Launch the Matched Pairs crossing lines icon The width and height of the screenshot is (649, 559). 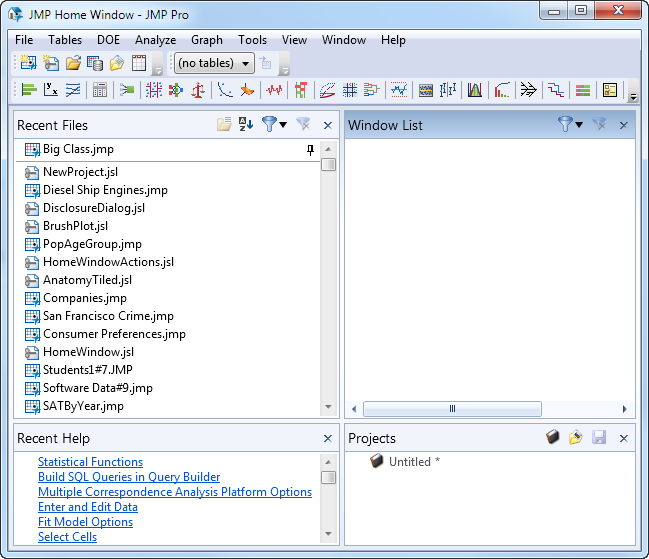(x=73, y=89)
